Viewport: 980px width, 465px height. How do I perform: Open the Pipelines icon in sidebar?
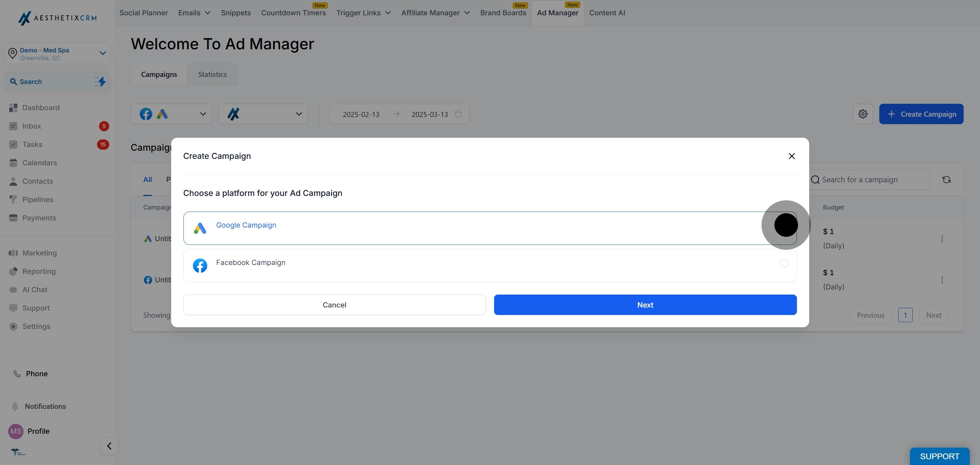(13, 199)
